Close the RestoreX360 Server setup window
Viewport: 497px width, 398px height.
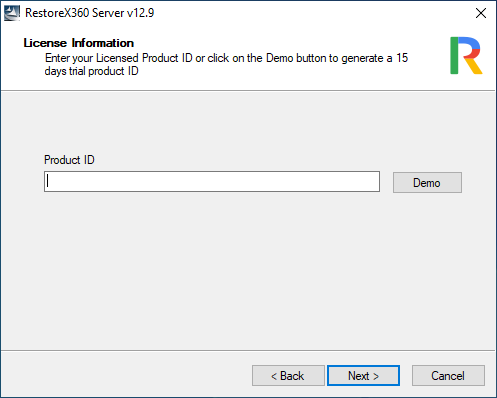tap(481, 13)
